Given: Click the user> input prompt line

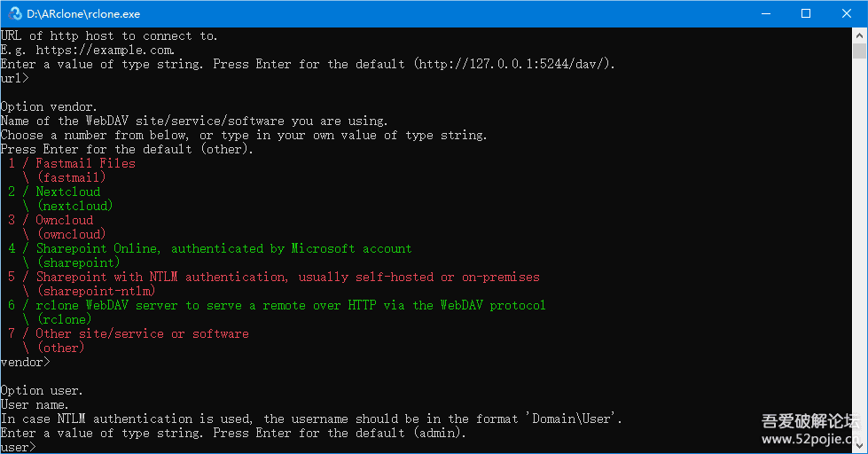Looking at the screenshot, I should (x=20, y=447).
